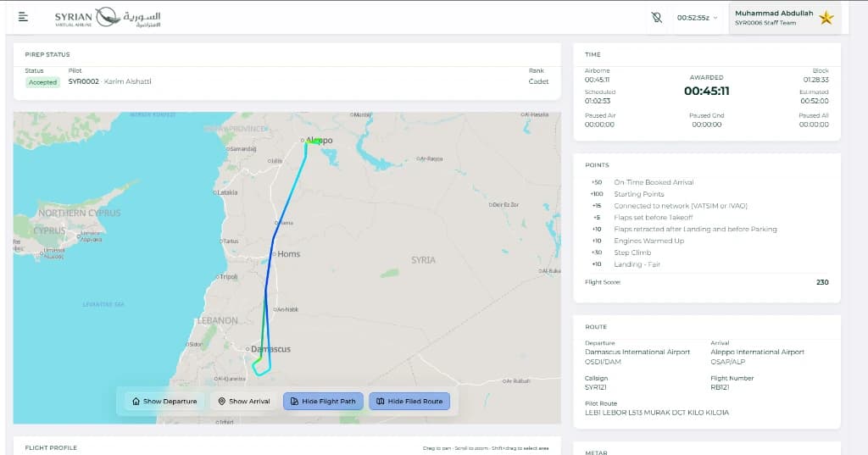Select Flaps set before Takeoff row

click(706, 218)
